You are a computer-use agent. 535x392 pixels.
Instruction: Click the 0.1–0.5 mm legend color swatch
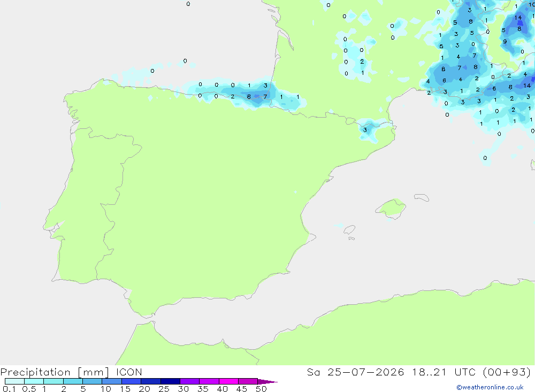(14, 381)
